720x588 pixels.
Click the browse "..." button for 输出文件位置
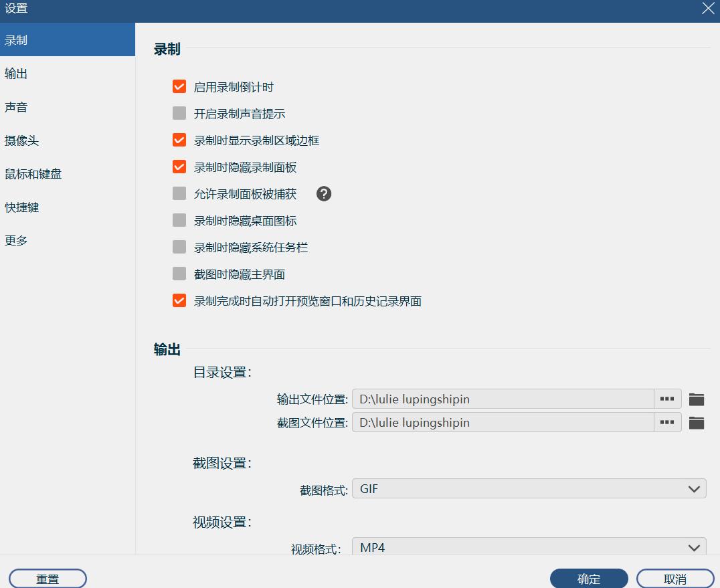coord(667,398)
